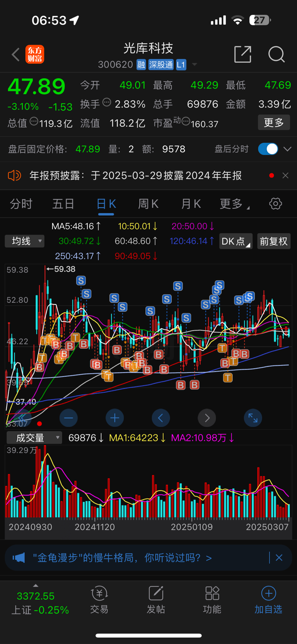The image size is (297, 644).
Task: Expand the stock title dropdown arrow
Action: (195, 65)
